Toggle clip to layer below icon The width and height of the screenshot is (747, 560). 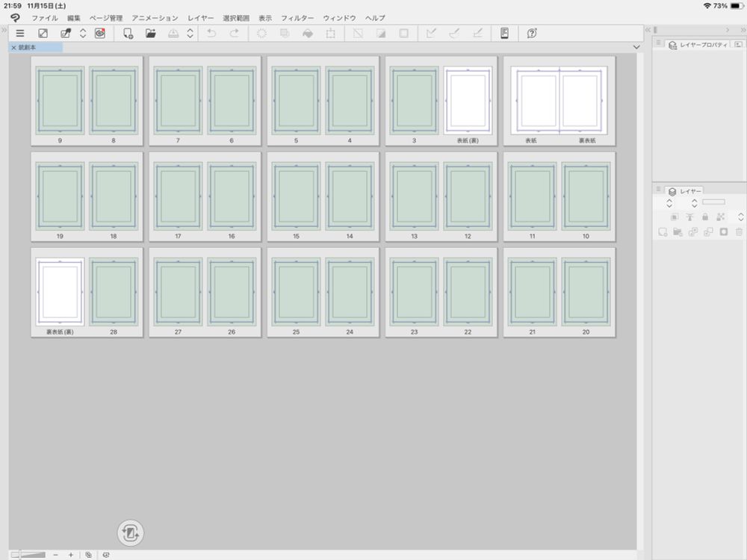[x=674, y=217]
